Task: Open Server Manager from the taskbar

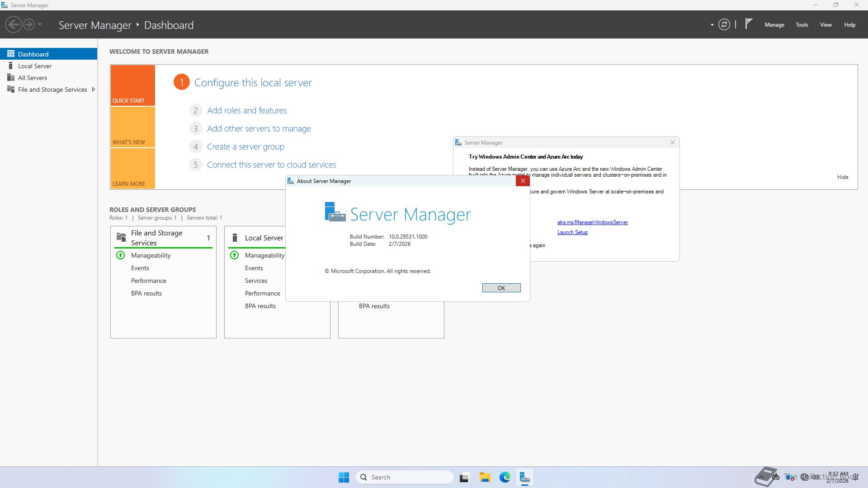Action: point(524,477)
